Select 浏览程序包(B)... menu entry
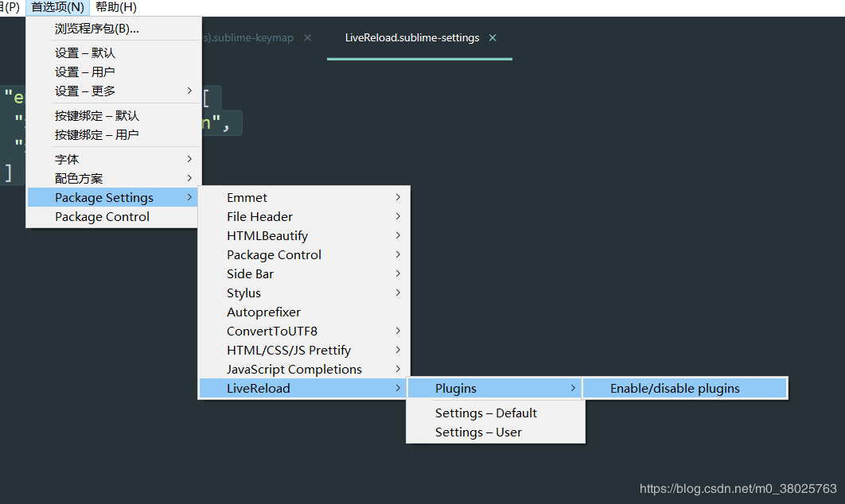The height and width of the screenshot is (504, 845). pyautogui.click(x=114, y=29)
